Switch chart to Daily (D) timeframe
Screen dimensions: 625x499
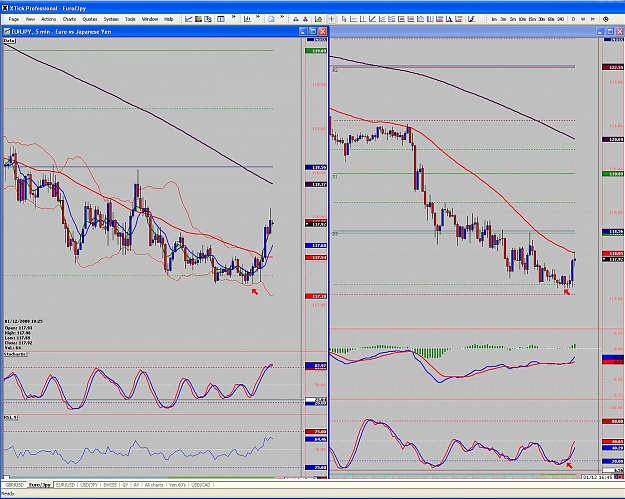(x=574, y=19)
